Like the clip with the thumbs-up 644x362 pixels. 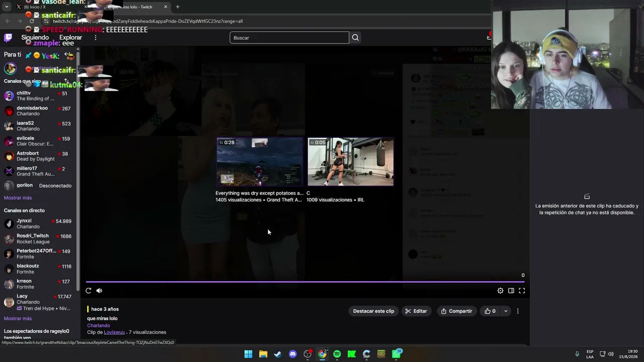click(490, 311)
